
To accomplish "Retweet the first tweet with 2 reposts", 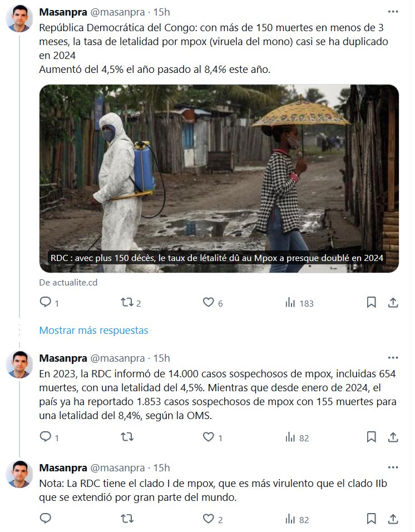I will [x=127, y=303].
